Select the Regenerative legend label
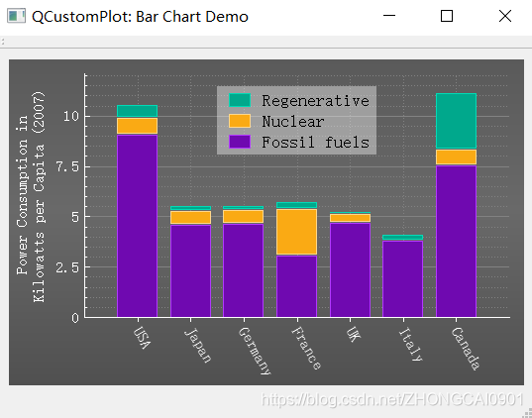The height and width of the screenshot is (418, 532). point(315,101)
